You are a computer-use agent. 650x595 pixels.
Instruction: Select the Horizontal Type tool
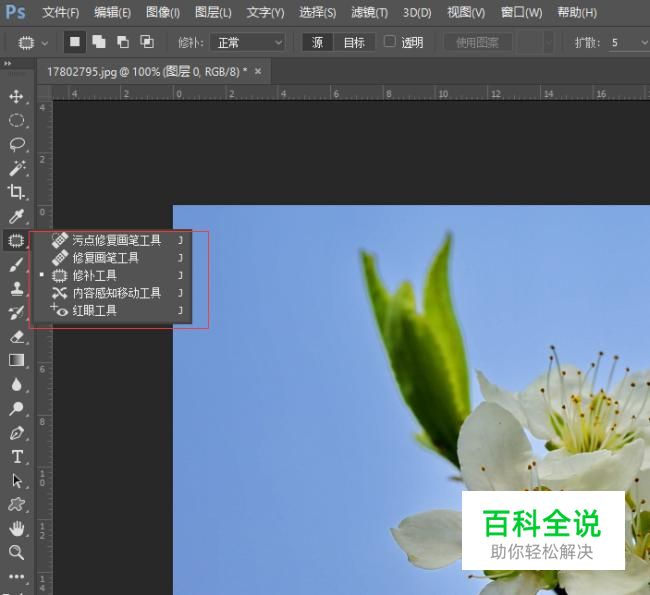(16, 457)
